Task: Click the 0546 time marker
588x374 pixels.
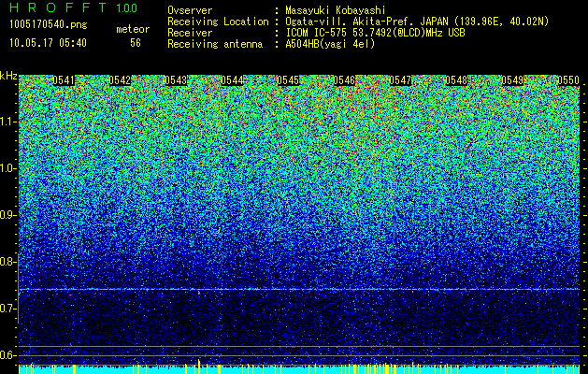Action: pyautogui.click(x=344, y=79)
